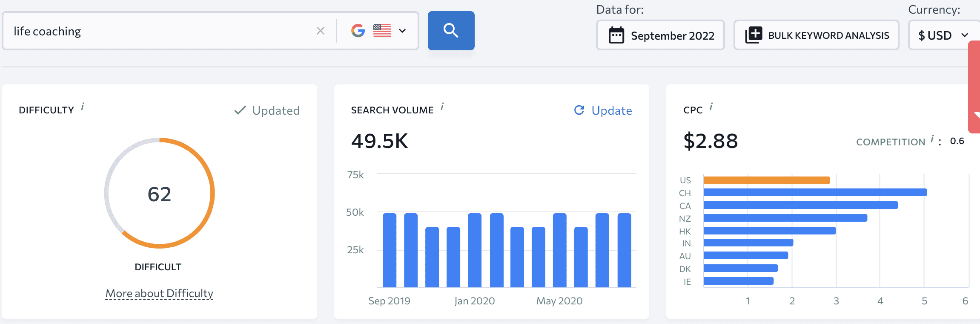Screen dimensions: 980x324
Task: Open the CPC info icon
Action: (711, 106)
